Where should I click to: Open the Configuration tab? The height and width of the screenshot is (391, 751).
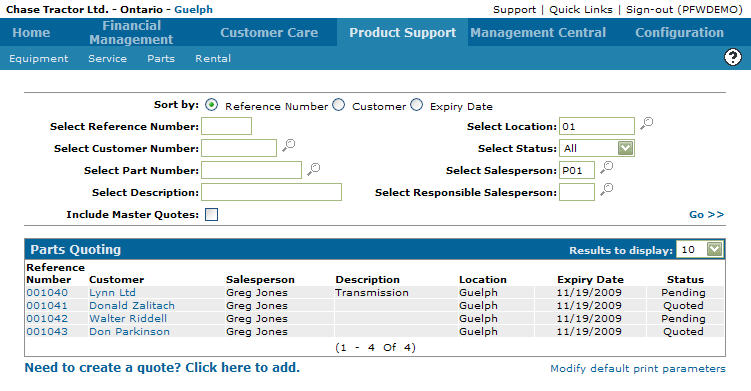[x=680, y=33]
